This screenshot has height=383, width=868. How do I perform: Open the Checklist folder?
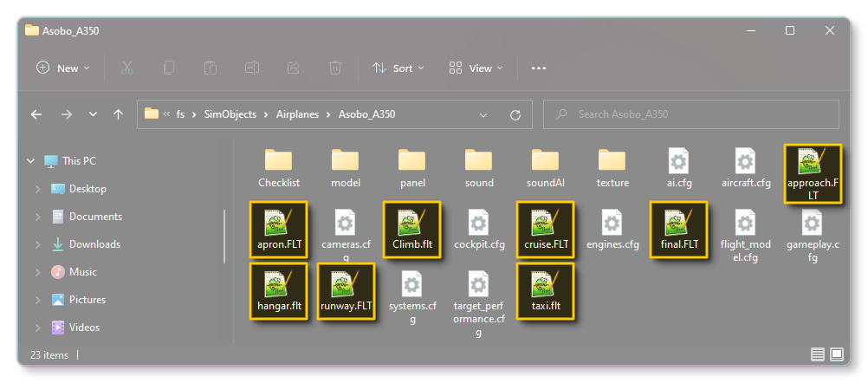click(278, 168)
